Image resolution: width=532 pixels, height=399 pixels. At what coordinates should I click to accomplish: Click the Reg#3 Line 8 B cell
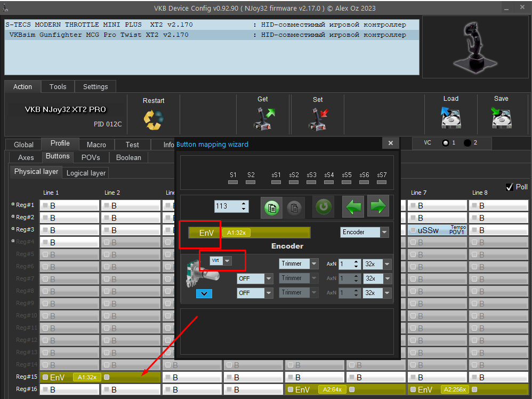[x=499, y=230]
